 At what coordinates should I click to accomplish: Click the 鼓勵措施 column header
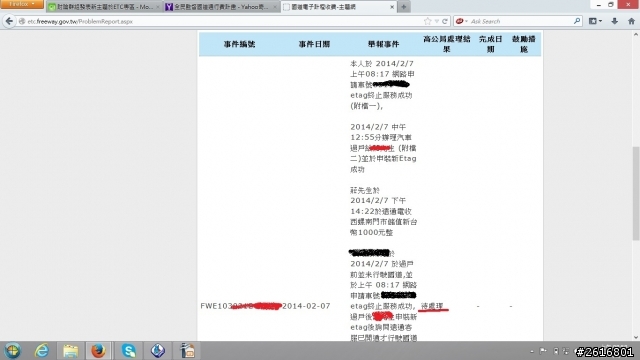[524, 44]
